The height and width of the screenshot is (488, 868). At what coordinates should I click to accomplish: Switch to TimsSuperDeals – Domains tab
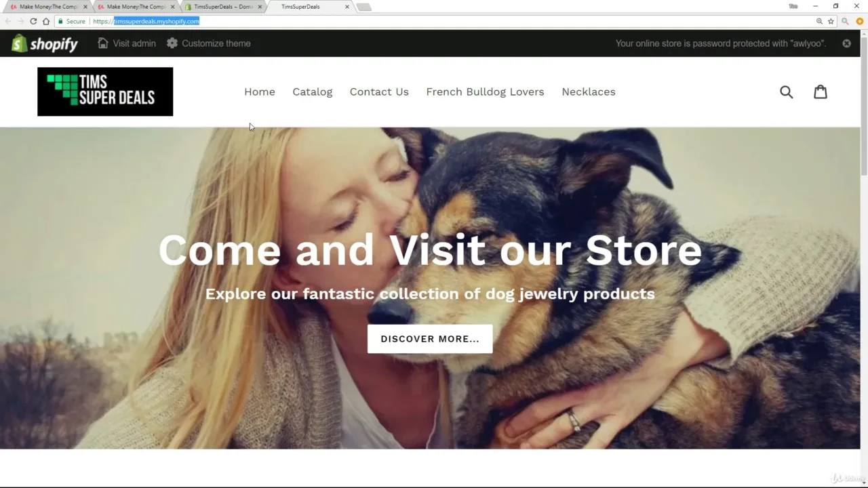[x=222, y=7]
